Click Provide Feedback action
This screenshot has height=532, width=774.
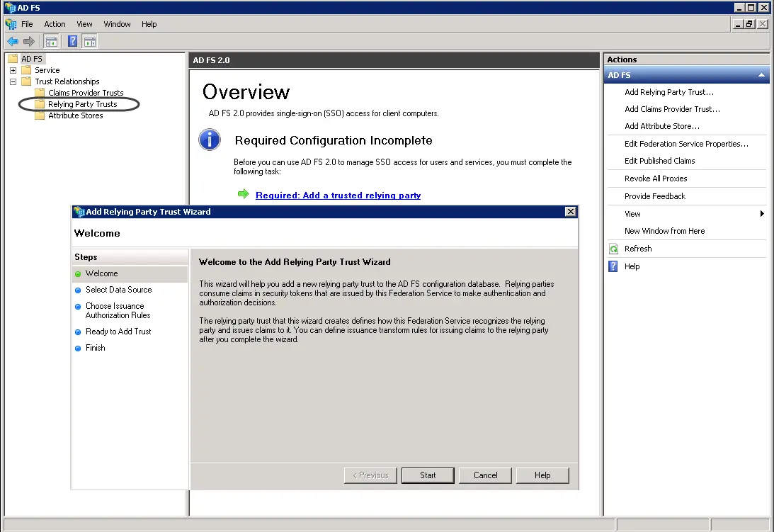tap(654, 197)
